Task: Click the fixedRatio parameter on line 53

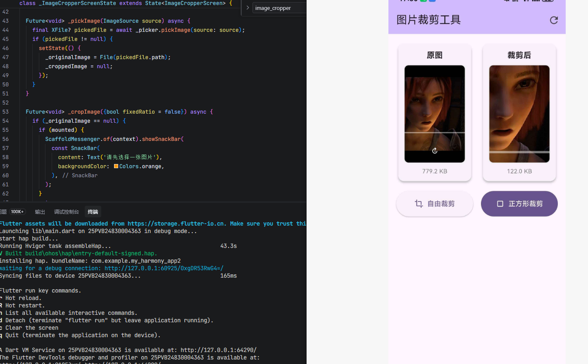Action: pos(139,112)
